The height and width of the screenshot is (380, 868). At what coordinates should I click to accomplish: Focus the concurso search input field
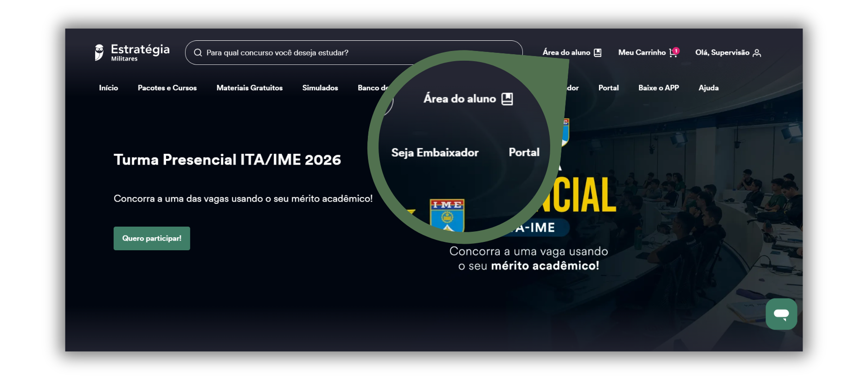coord(354,53)
